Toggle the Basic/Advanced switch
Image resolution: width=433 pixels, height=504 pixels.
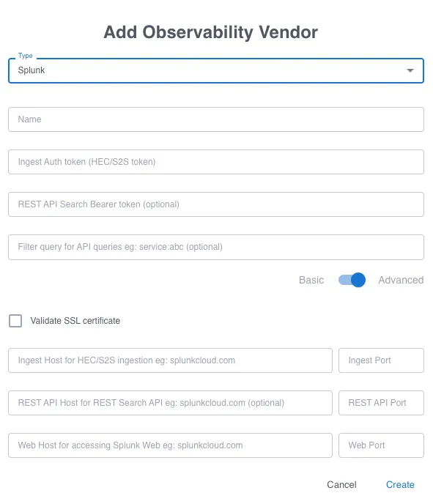(352, 280)
